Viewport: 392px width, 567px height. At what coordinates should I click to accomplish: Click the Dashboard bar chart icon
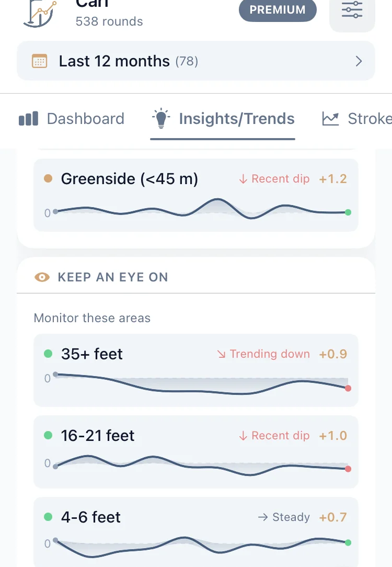[28, 119]
